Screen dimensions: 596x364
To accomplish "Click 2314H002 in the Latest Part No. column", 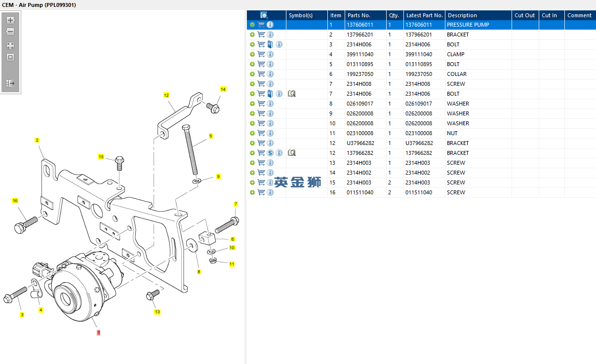I will click(x=418, y=173).
